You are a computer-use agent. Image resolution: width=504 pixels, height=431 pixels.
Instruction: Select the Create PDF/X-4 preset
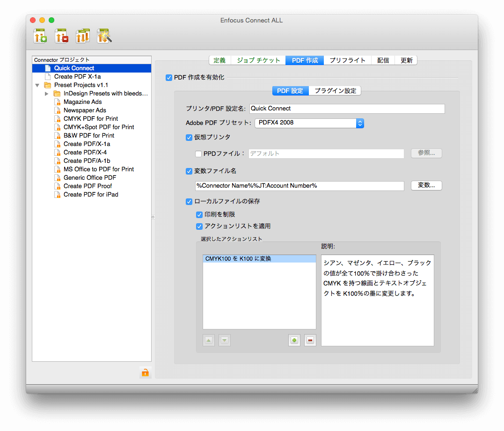click(85, 153)
